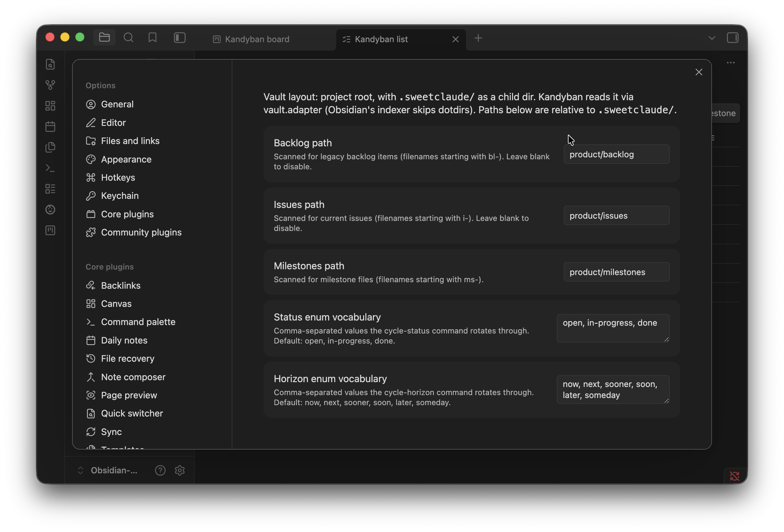784x532 pixels.
Task: Toggle the left sidebar panel icon
Action: [179, 37]
